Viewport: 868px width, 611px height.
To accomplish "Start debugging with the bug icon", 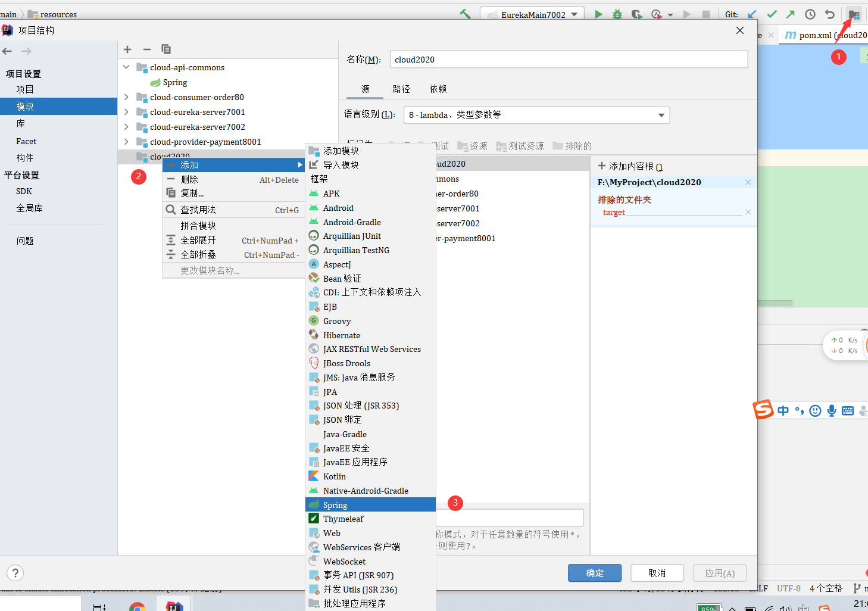I will 617,14.
